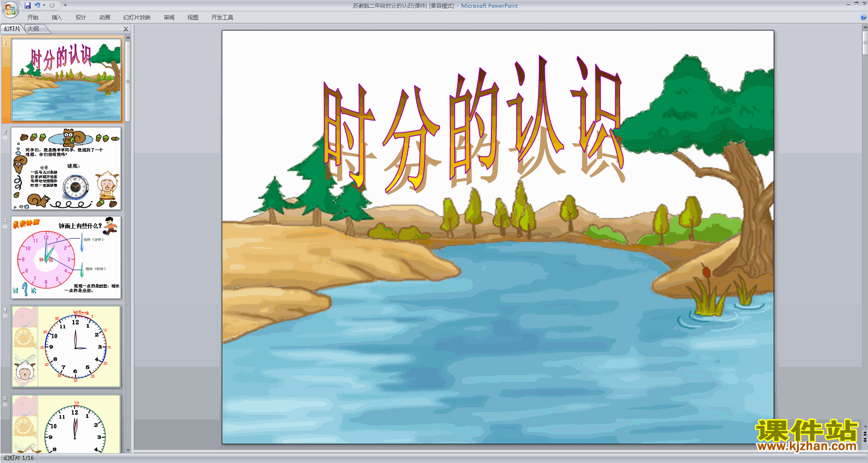
Task: Open the 开始 ribbon tab
Action: click(33, 18)
